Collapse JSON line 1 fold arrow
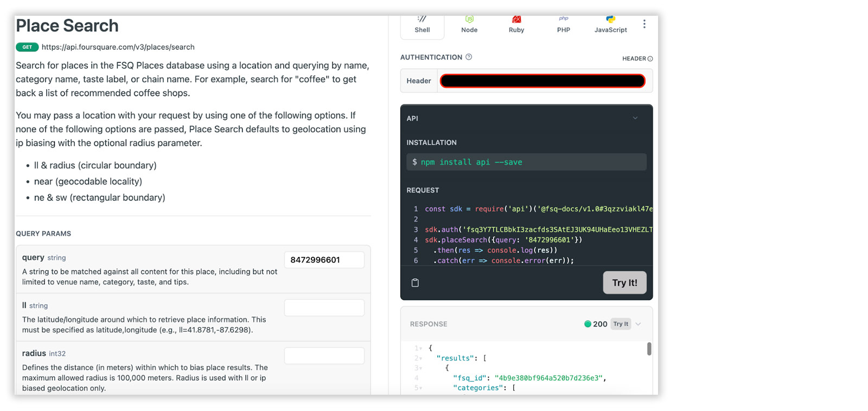Viewport: 868px width, 411px height. pos(420,349)
